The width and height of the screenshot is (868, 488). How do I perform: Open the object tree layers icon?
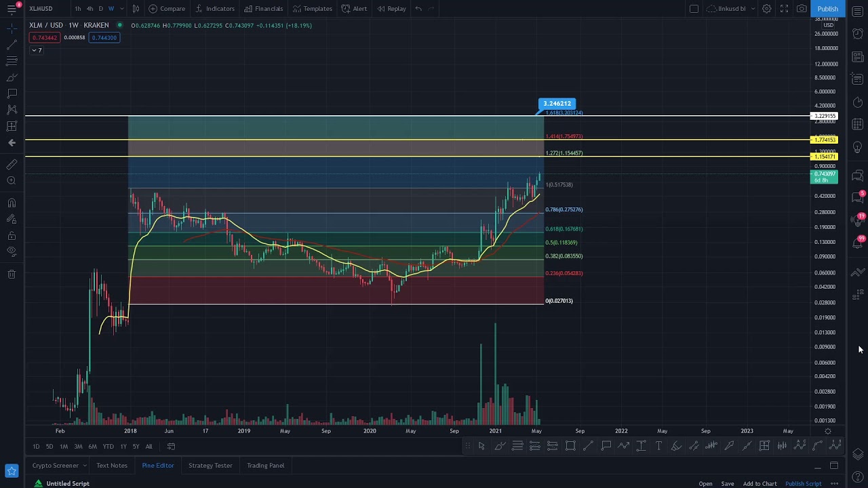point(858,454)
